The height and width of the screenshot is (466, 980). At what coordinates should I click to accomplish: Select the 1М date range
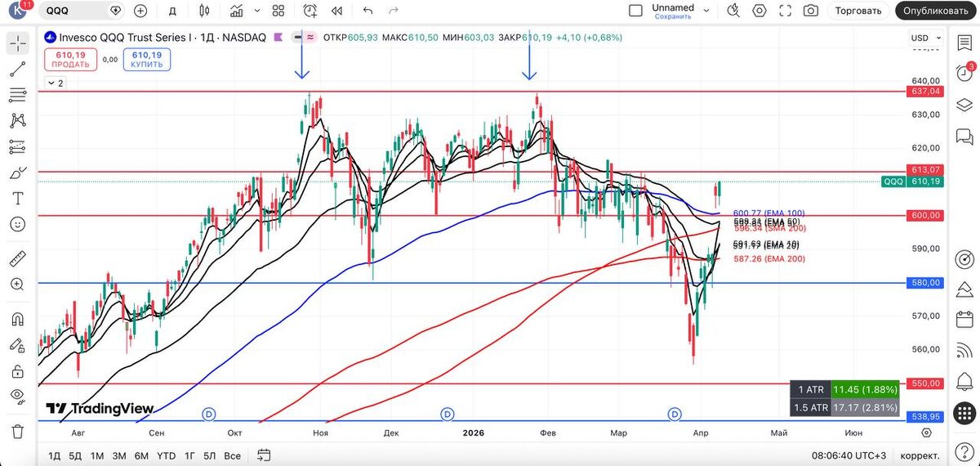pos(97,455)
